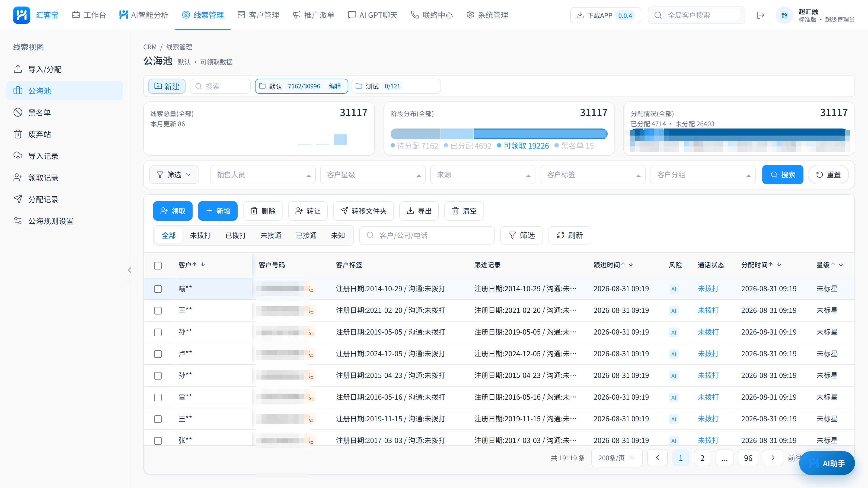The width and height of the screenshot is (868, 488).
Task: Open 黑名单 in the sidebar
Action: point(65,113)
